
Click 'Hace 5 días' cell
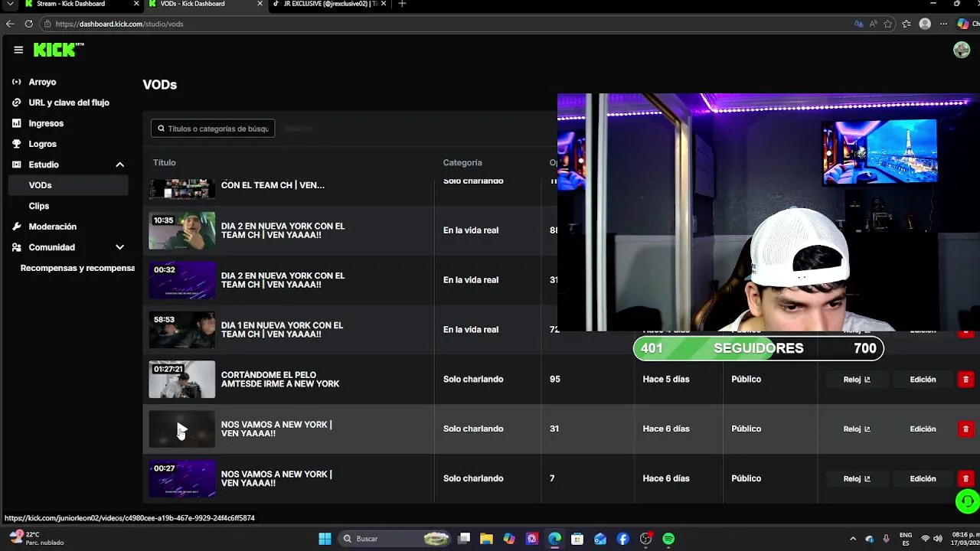(666, 380)
